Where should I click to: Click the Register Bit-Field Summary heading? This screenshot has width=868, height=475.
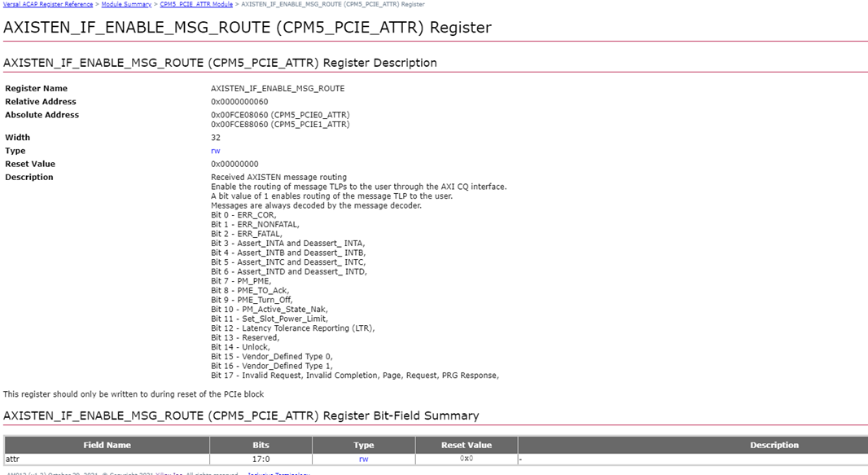(241, 416)
